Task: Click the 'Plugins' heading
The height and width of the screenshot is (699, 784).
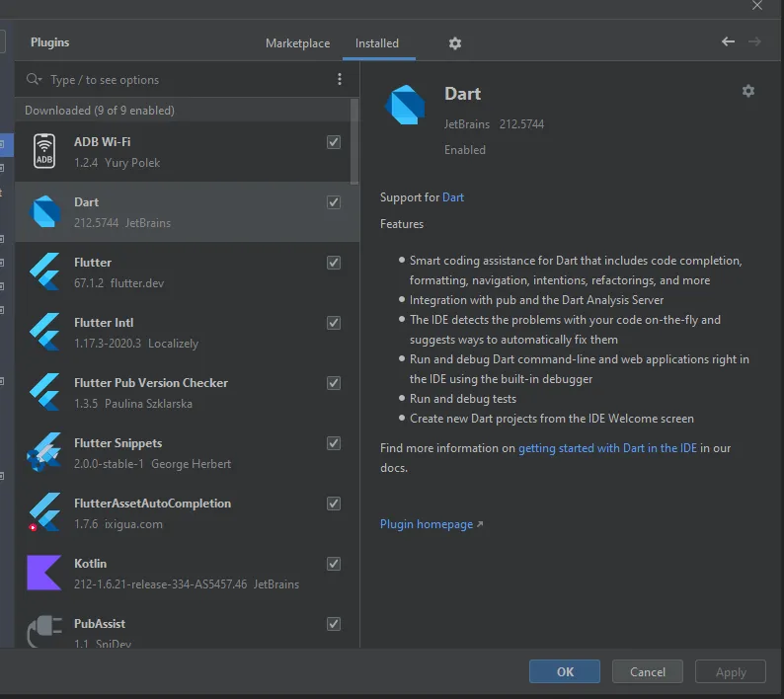Action: click(x=50, y=42)
